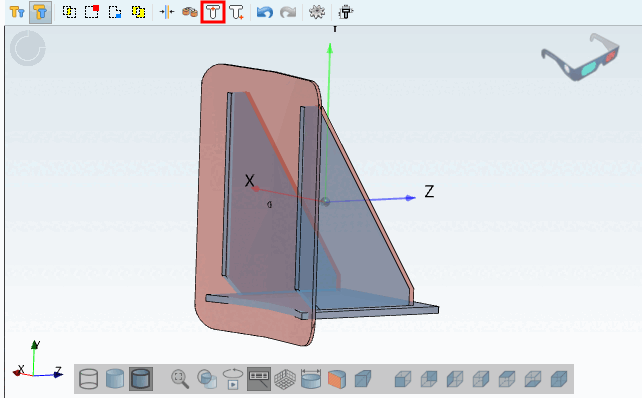Start the rotate animation play icon
The height and width of the screenshot is (398, 642).
click(233, 379)
